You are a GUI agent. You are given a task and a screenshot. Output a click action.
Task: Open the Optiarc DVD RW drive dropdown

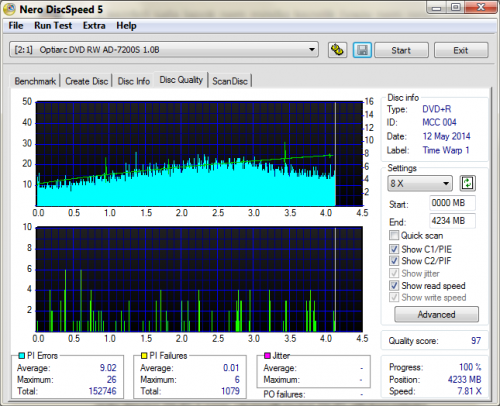(164, 50)
